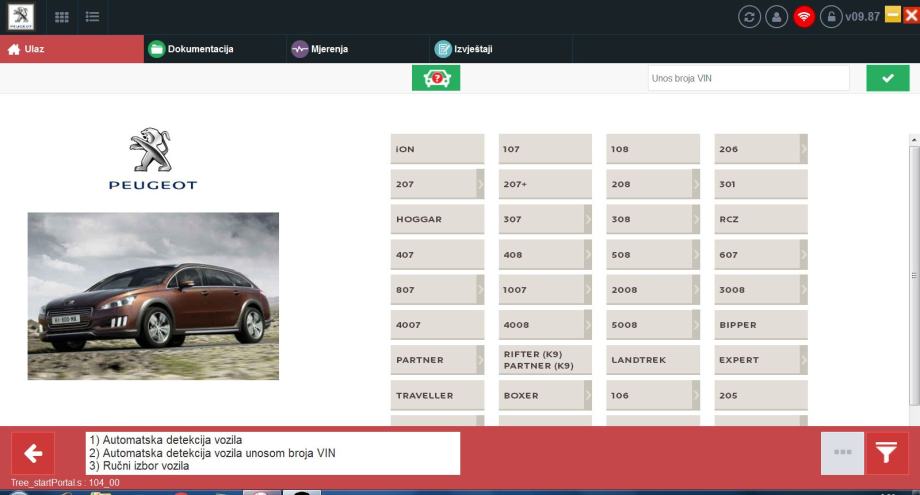
Task: Expand the 408 model chevron
Action: [x=588, y=255]
